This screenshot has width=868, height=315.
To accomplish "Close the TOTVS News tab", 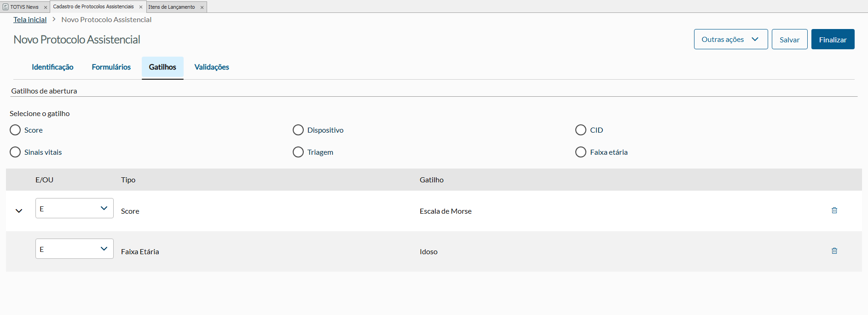I will 46,7.
